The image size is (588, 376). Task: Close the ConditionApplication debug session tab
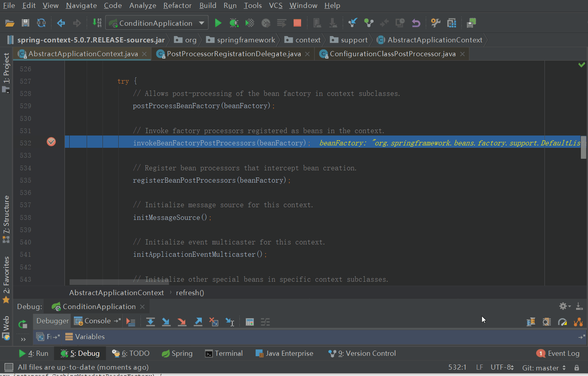pyautogui.click(x=142, y=307)
